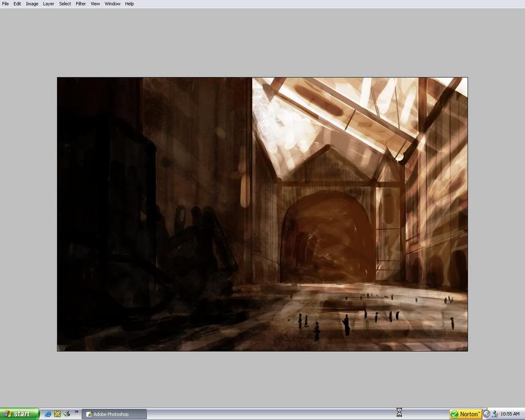
Task: Open the Image menu
Action: click(x=32, y=4)
